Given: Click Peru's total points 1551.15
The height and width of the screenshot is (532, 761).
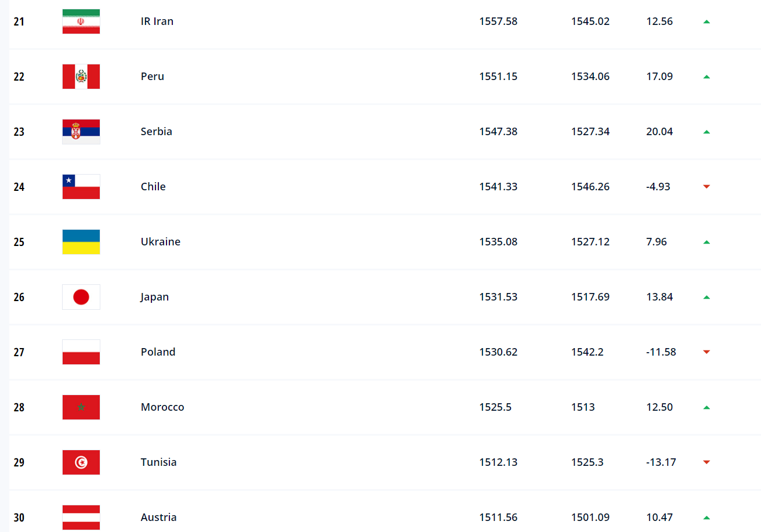Looking at the screenshot, I should pos(498,77).
